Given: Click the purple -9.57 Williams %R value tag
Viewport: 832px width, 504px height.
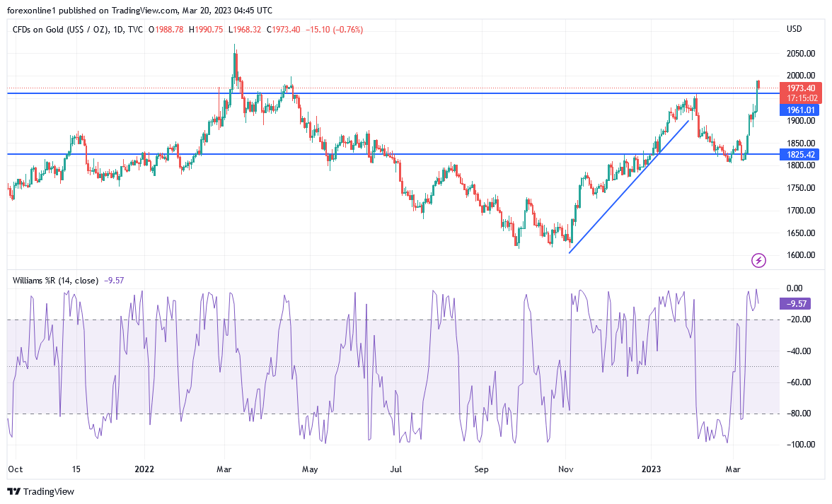Looking at the screenshot, I should 795,304.
